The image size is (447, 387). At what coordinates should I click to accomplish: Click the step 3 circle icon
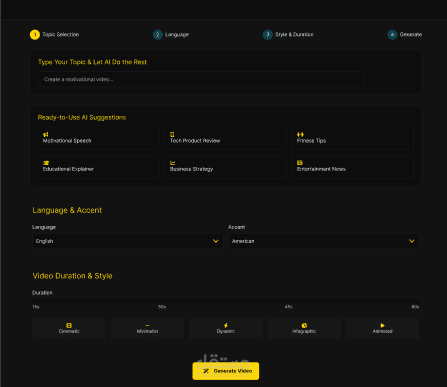pyautogui.click(x=267, y=35)
